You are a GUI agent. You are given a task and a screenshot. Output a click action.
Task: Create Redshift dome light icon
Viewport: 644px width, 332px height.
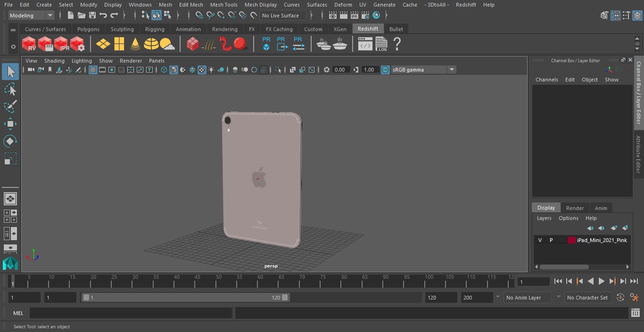tap(151, 44)
